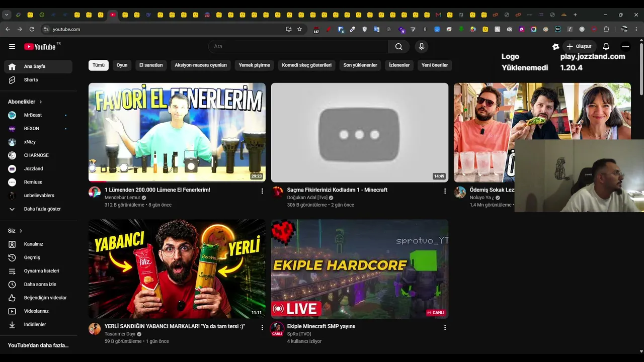644x362 pixels.
Task: Play the Ekiple Hardcore live thumbnail
Action: pos(360,269)
